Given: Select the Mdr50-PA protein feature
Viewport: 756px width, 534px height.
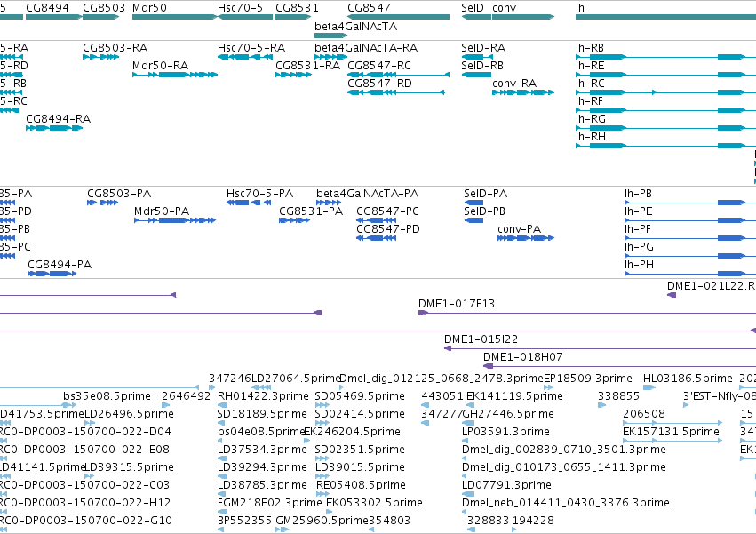Looking at the screenshot, I should pos(175,220).
